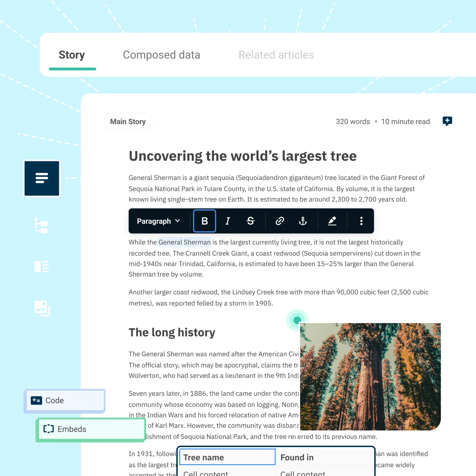The height and width of the screenshot is (476, 476).
Task: Switch to the Composed data tab
Action: point(161,55)
